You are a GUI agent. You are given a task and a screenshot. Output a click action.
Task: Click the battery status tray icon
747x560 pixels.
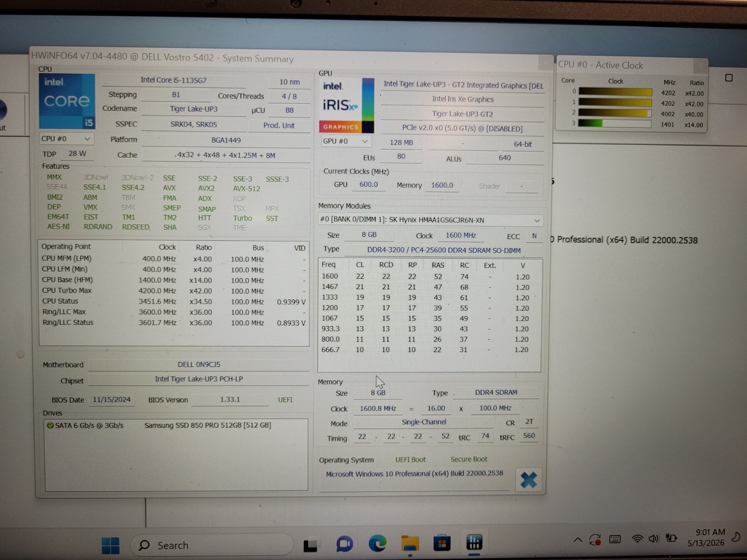(671, 538)
